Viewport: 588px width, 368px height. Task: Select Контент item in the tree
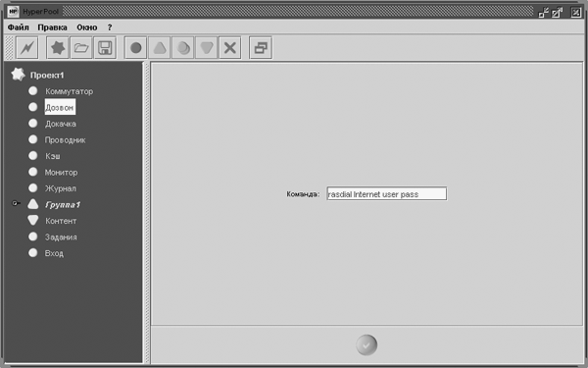pyautogui.click(x=61, y=221)
